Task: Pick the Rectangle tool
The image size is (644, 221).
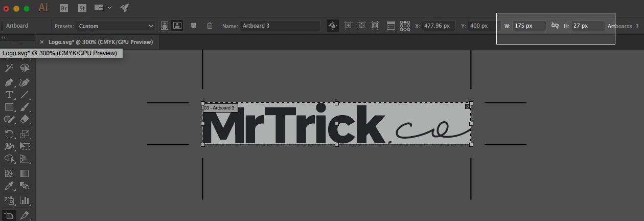Action: pyautogui.click(x=9, y=107)
